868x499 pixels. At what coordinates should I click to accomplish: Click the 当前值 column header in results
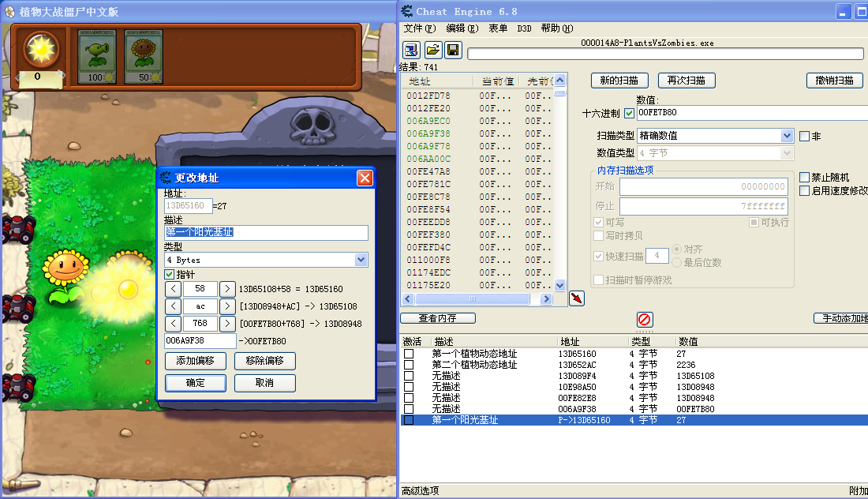click(498, 81)
